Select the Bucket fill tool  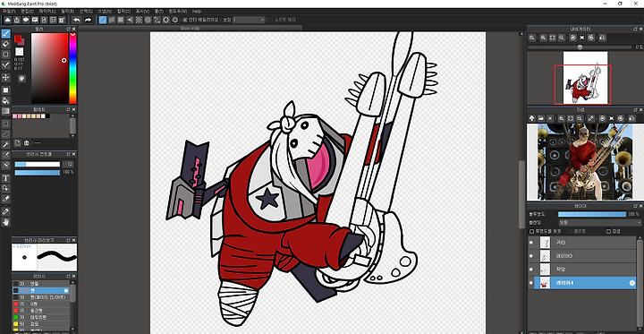point(5,100)
